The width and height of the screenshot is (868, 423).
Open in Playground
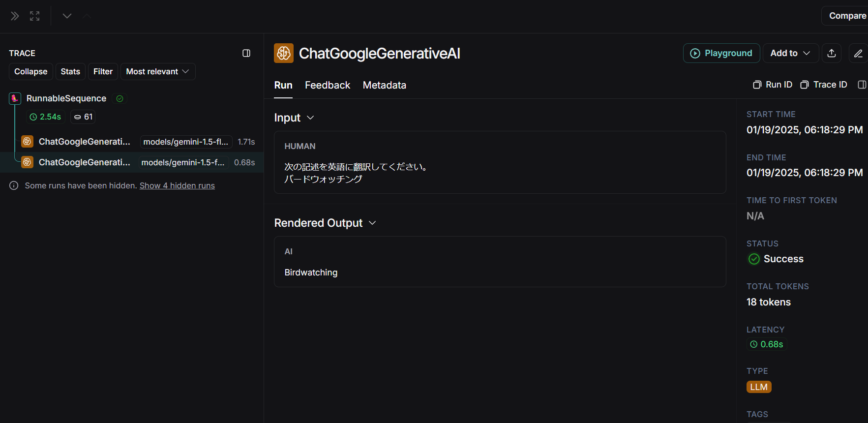pyautogui.click(x=721, y=53)
